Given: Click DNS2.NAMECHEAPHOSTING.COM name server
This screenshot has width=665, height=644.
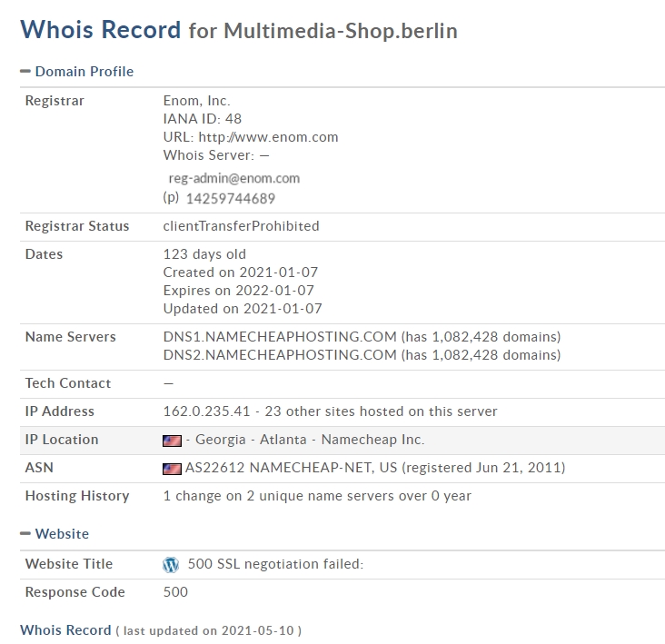Looking at the screenshot, I should (x=280, y=355).
